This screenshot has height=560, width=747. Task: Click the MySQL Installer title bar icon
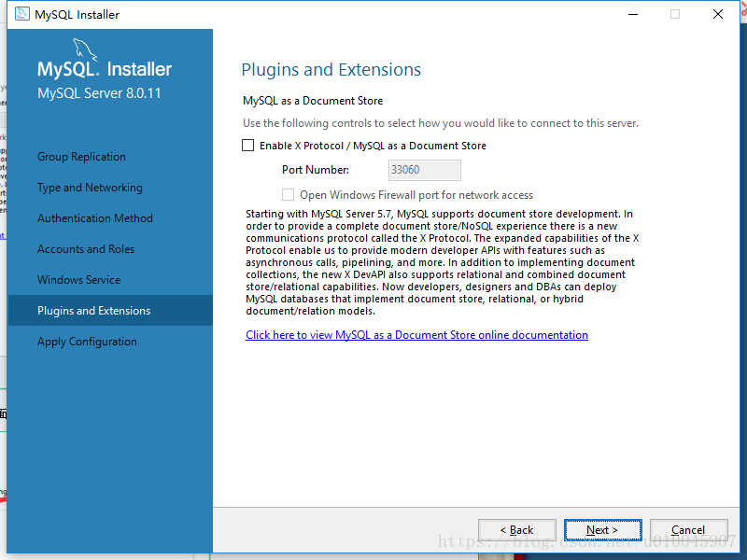pyautogui.click(x=21, y=14)
